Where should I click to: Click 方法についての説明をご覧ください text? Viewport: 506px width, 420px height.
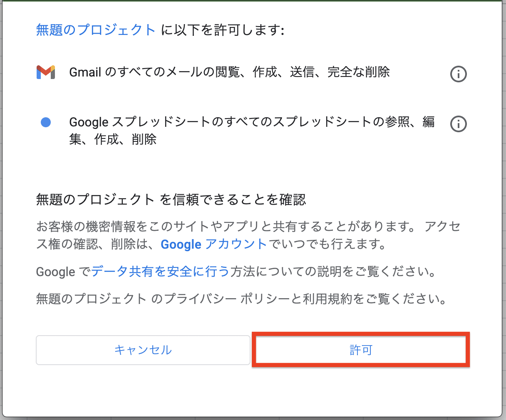[x=333, y=272]
